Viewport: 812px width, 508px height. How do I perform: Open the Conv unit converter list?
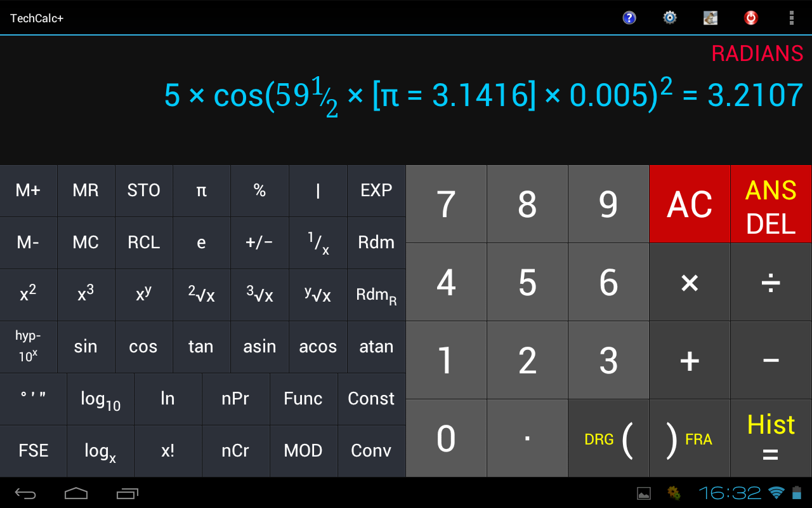(x=371, y=450)
